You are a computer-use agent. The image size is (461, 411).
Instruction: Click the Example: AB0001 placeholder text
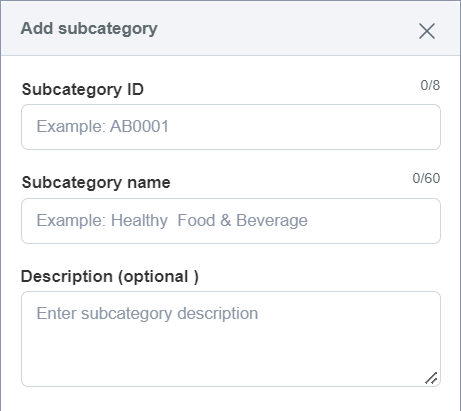click(103, 127)
